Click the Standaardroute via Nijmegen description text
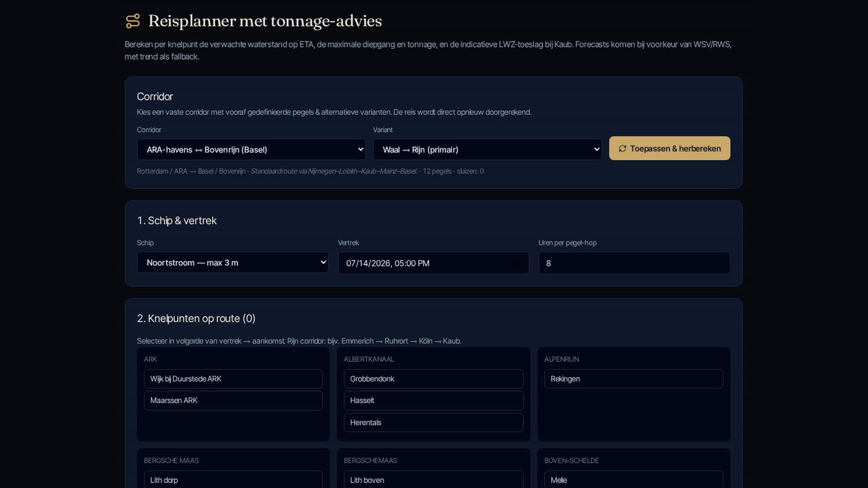Image resolution: width=868 pixels, height=488 pixels. (x=334, y=171)
